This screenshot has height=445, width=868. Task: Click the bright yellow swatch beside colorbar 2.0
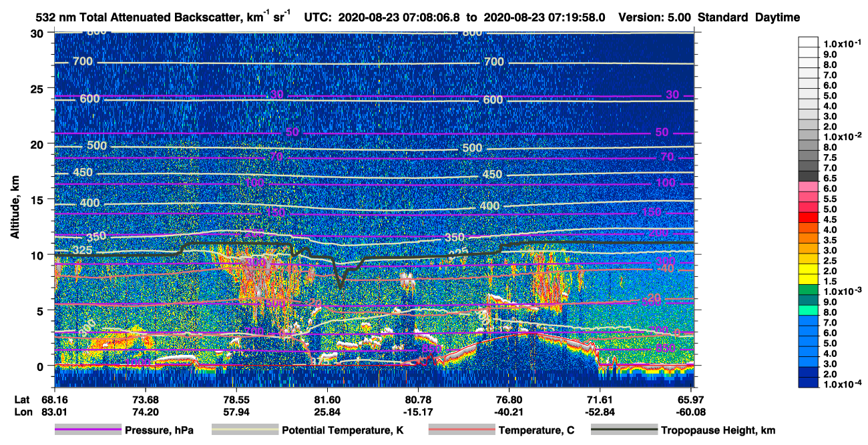[x=809, y=270]
